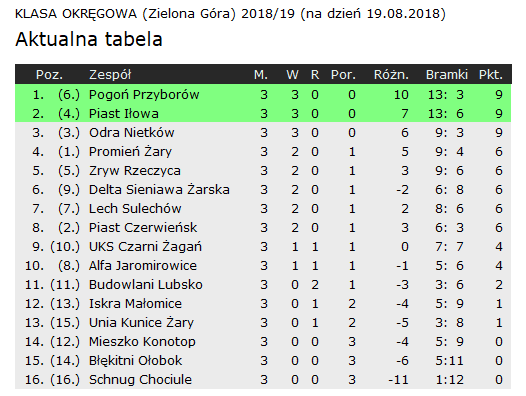The height and width of the screenshot is (396, 526).
Task: Click Promień Żary in the table
Action: (130, 152)
